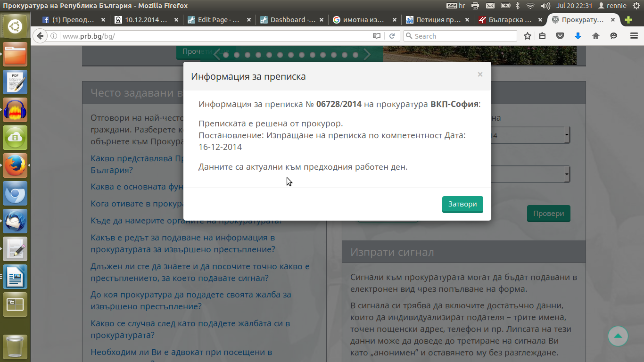This screenshot has height=362, width=644.
Task: Open Files manager from the dock
Action: 15,55
